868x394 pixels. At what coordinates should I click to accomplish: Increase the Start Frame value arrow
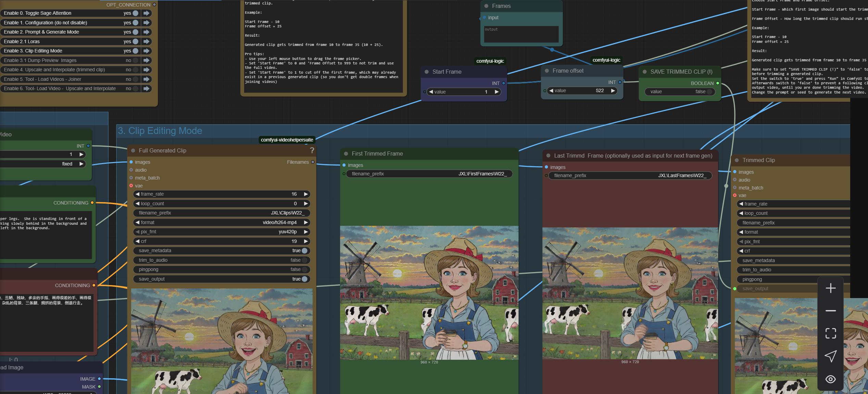tap(496, 92)
